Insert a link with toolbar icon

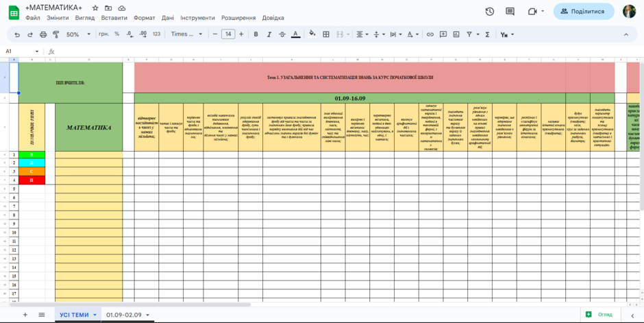click(430, 34)
